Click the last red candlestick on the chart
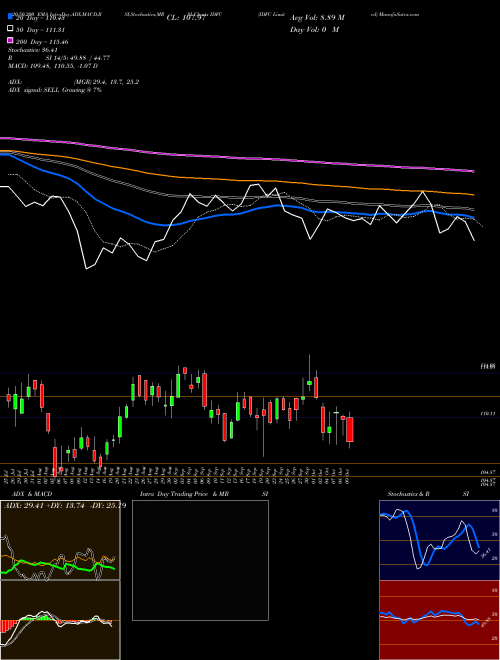Screen dimensions: 500x660 click(x=349, y=429)
